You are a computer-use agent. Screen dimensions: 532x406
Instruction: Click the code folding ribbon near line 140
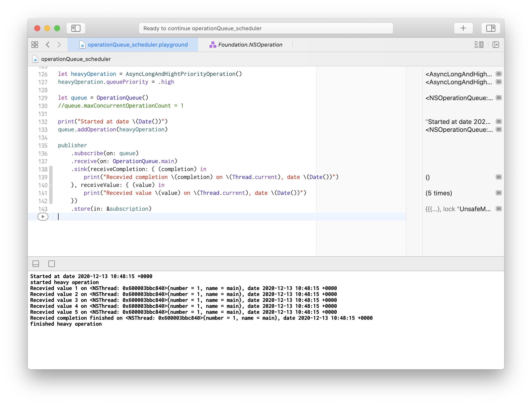[x=51, y=185]
